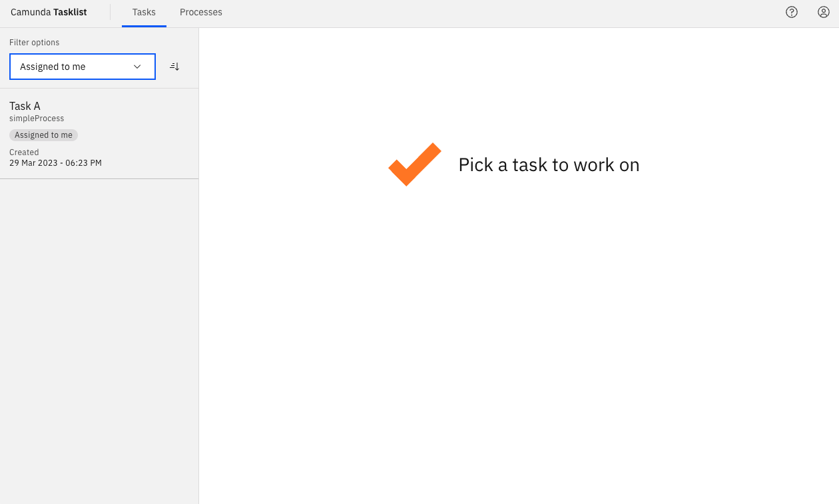Click the simpleProcess label under Task A

coord(37,118)
